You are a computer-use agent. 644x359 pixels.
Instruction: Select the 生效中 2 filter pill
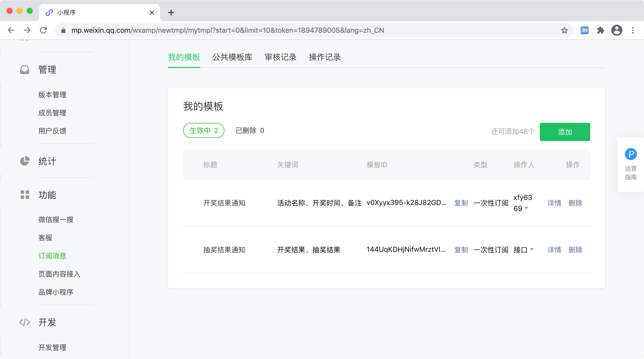pyautogui.click(x=204, y=130)
